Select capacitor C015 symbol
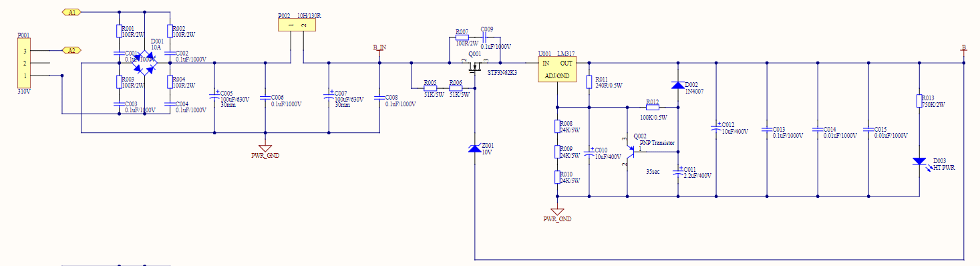 point(868,130)
